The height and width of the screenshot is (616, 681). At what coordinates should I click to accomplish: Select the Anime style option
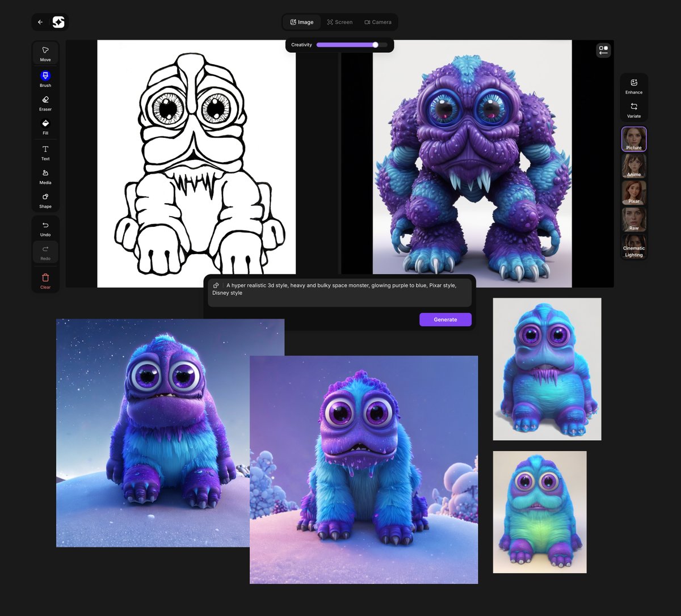[633, 166]
